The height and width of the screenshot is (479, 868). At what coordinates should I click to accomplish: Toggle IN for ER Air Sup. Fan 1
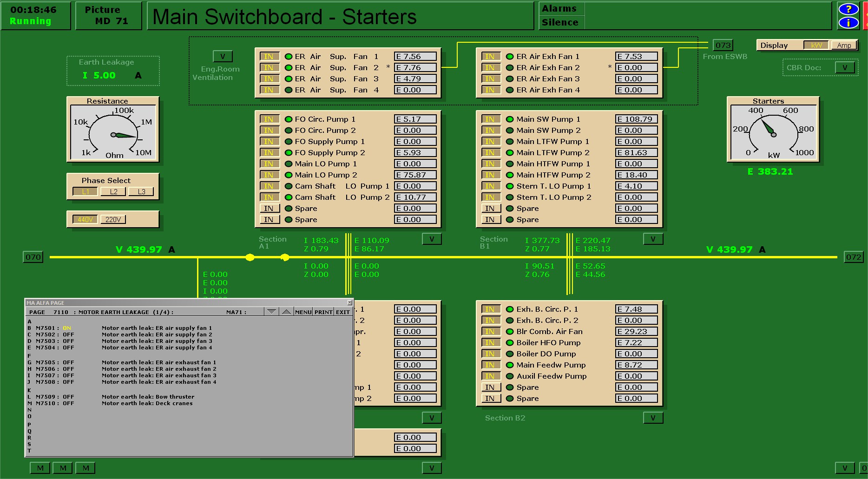pos(269,57)
